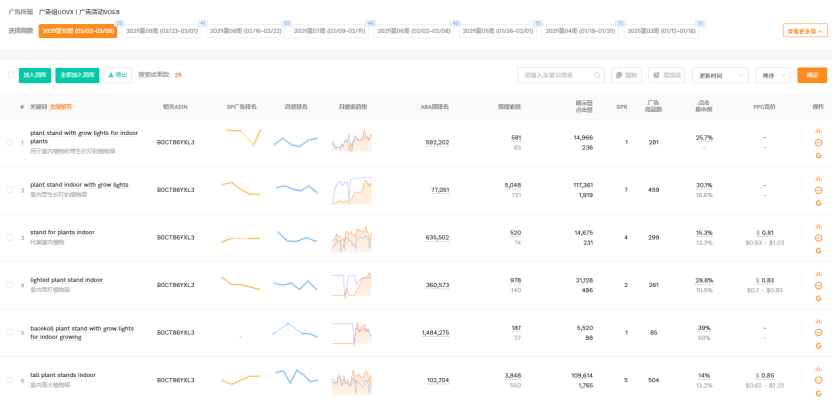Open the 降序 sort order dropdown

[x=773, y=75]
